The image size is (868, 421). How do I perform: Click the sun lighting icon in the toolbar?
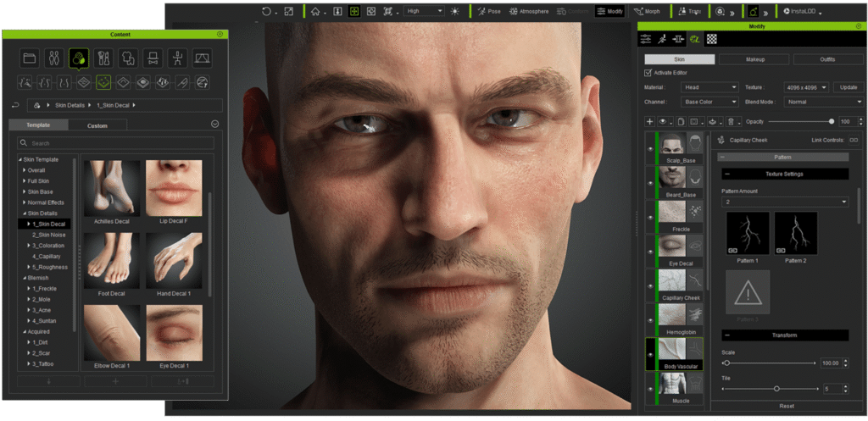click(454, 12)
